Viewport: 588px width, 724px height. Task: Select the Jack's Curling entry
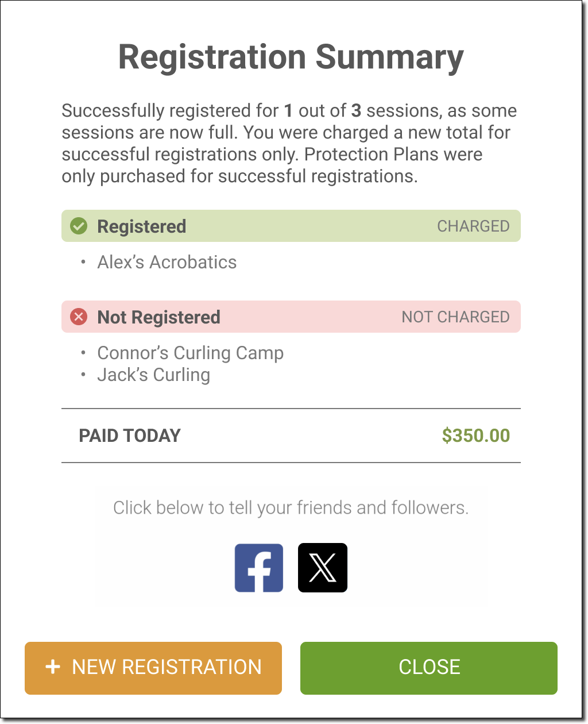(153, 375)
